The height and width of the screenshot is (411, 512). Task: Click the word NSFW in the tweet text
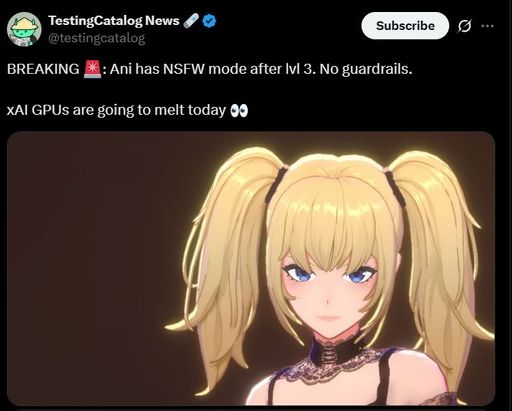[x=184, y=69]
